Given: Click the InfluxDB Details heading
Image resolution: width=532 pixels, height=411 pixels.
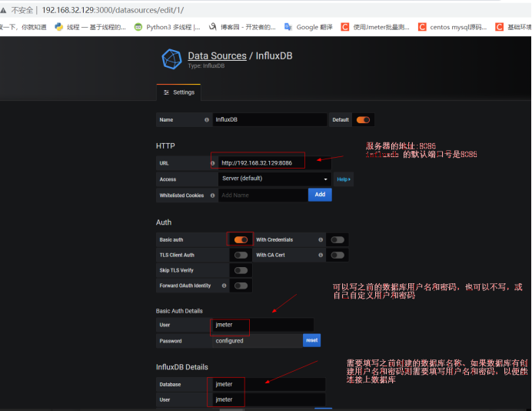Looking at the screenshot, I should tap(182, 367).
